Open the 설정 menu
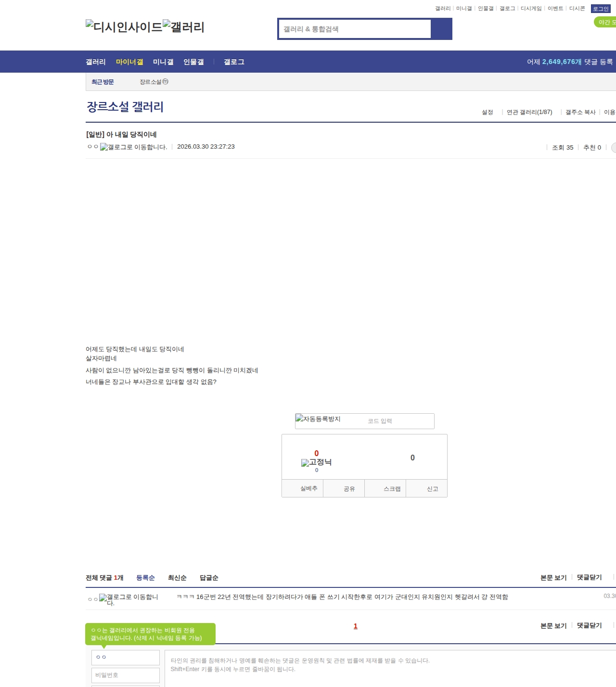Screen dimensions: 616x687 [487, 112]
